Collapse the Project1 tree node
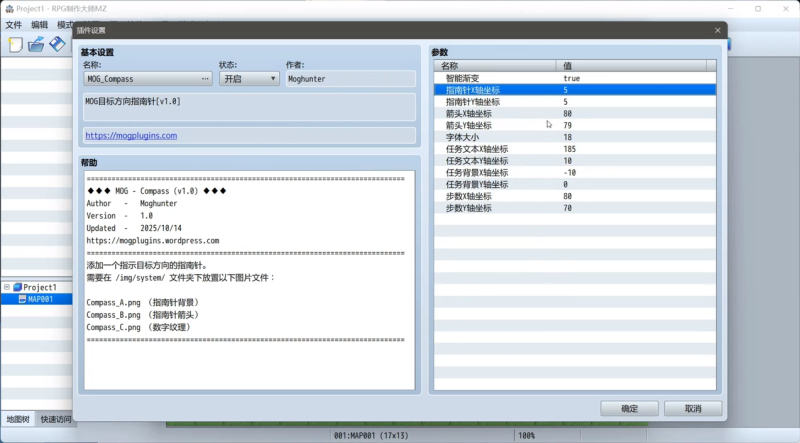This screenshot has height=443, width=800. (x=7, y=287)
